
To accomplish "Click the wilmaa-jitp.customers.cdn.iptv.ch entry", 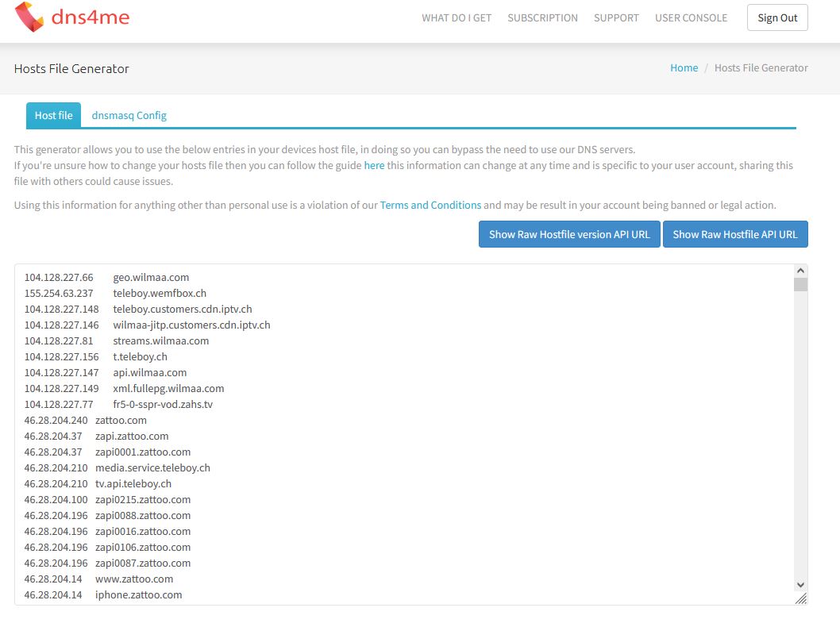I will (191, 325).
